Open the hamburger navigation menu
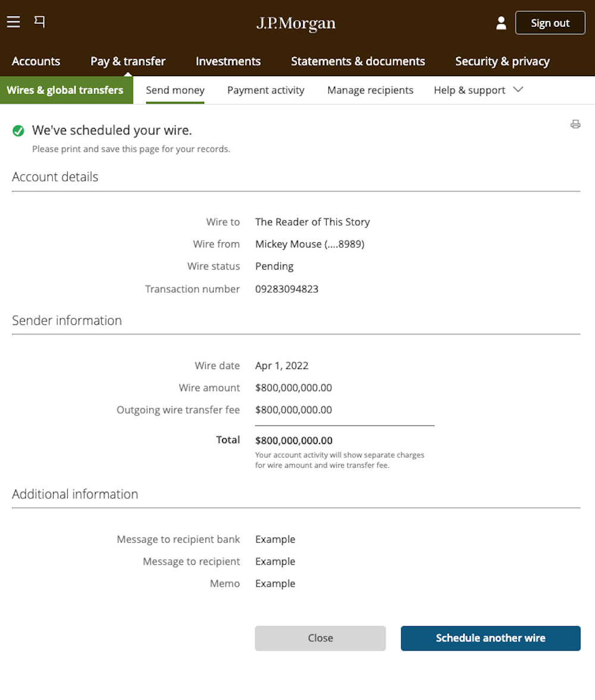 13,22
